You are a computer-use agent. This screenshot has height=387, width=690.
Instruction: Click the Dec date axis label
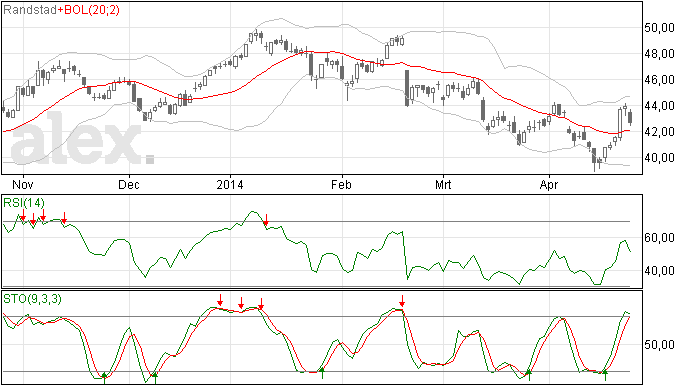coord(129,184)
